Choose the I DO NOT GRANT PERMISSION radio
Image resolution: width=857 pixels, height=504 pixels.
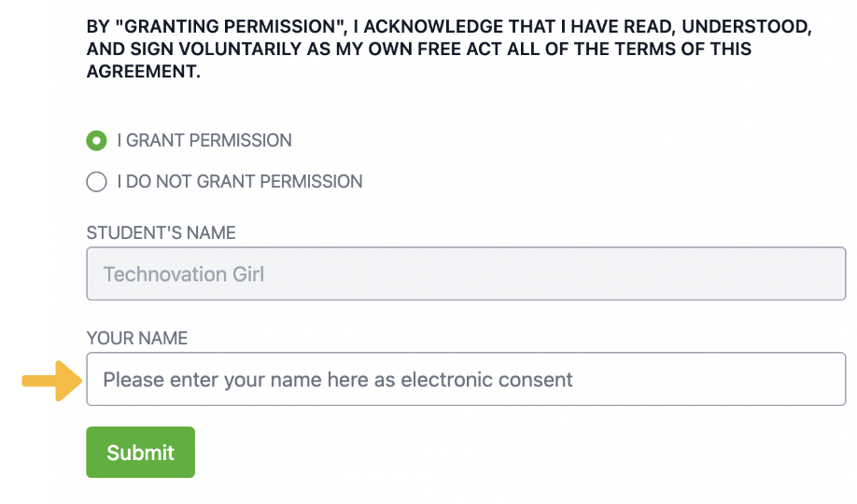click(96, 182)
